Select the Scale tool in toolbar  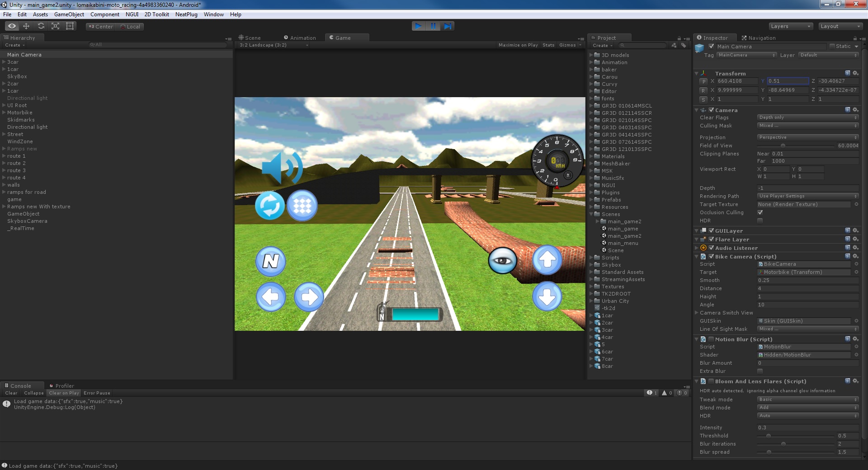(55, 26)
